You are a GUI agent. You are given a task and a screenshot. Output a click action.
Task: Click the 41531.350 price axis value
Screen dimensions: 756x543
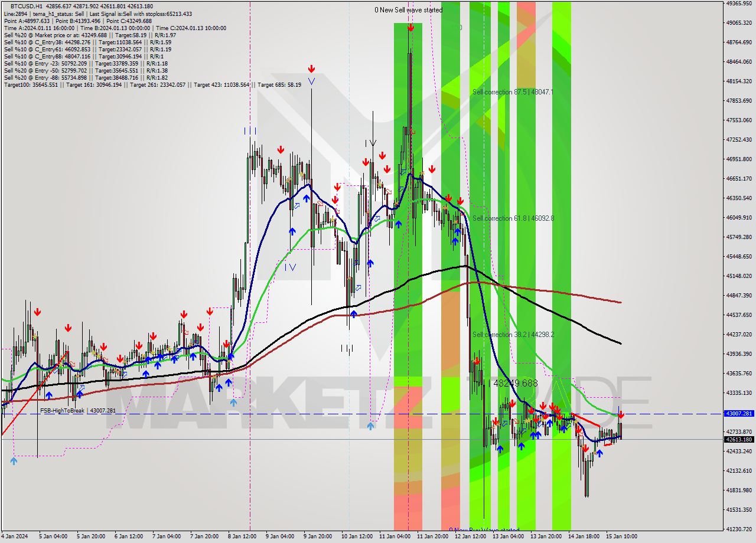click(739, 510)
